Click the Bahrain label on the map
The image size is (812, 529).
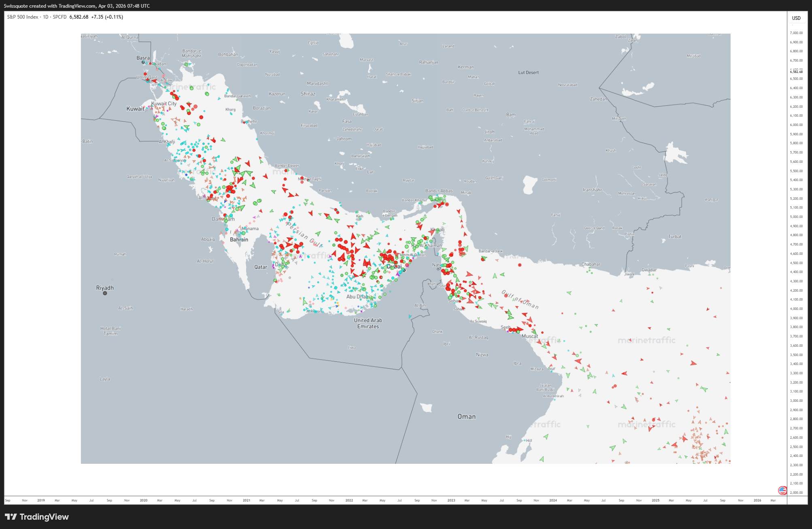pyautogui.click(x=239, y=239)
